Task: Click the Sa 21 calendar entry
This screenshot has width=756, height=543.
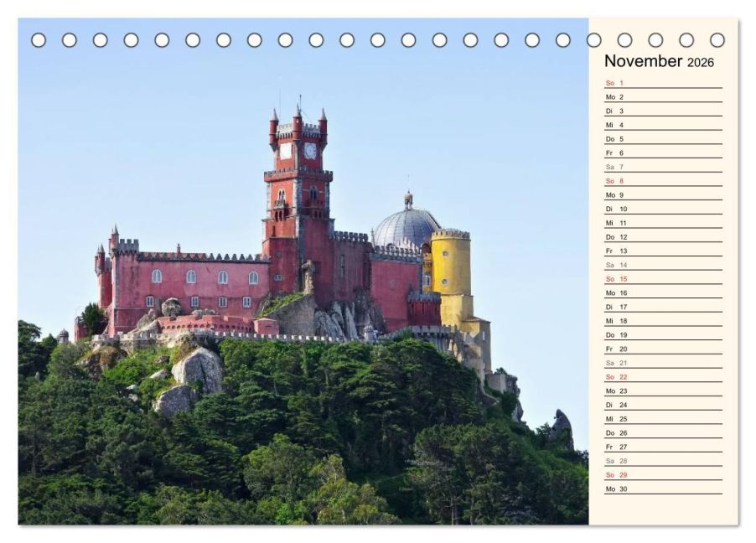Action: tap(664, 363)
